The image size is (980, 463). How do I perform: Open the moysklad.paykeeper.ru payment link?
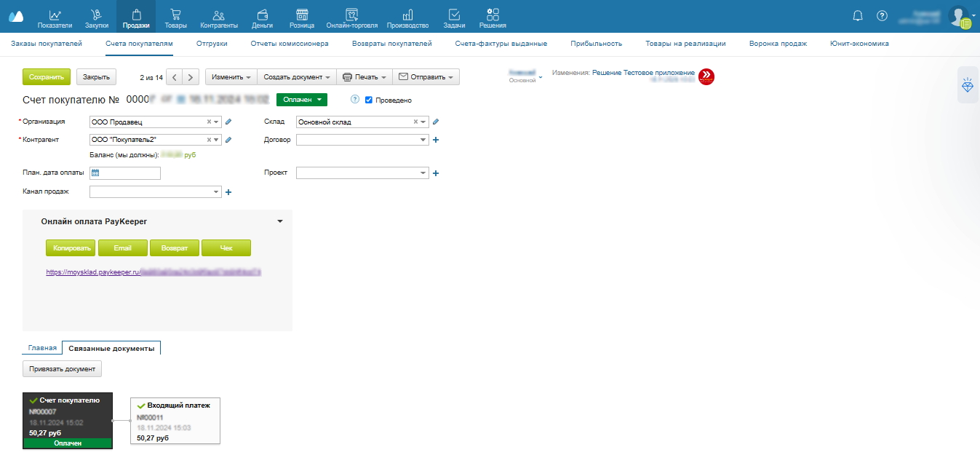point(92,272)
